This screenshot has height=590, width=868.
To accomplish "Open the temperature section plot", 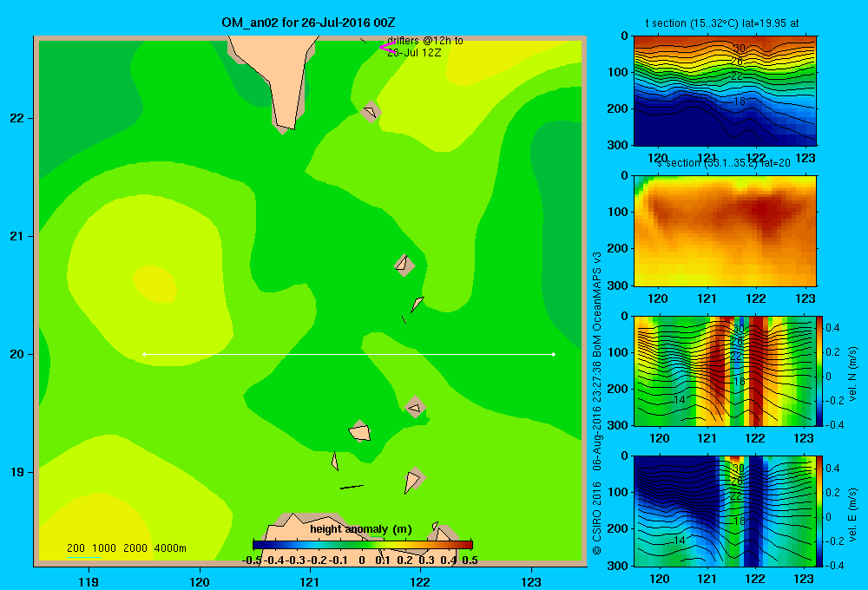I will (x=725, y=90).
